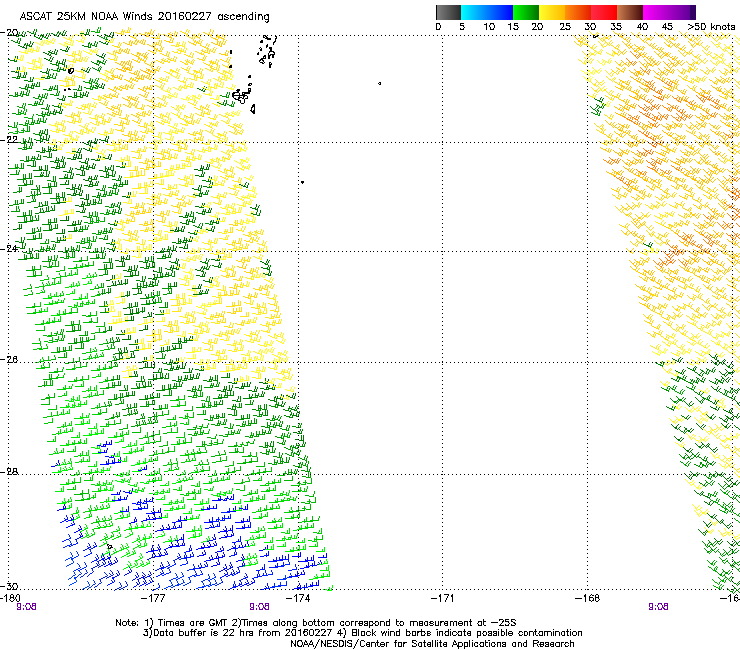This screenshot has width=740, height=650.
Task: Click the 9:08 time stamp left of -174
Action: (x=260, y=607)
